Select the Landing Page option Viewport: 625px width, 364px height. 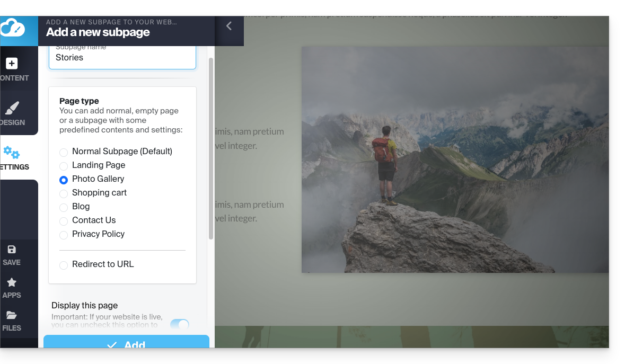[x=64, y=166]
